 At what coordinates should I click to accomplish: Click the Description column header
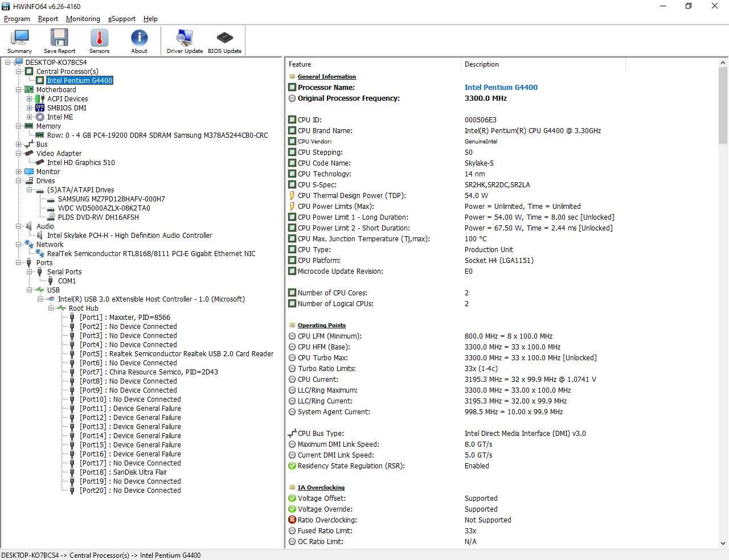click(x=543, y=64)
